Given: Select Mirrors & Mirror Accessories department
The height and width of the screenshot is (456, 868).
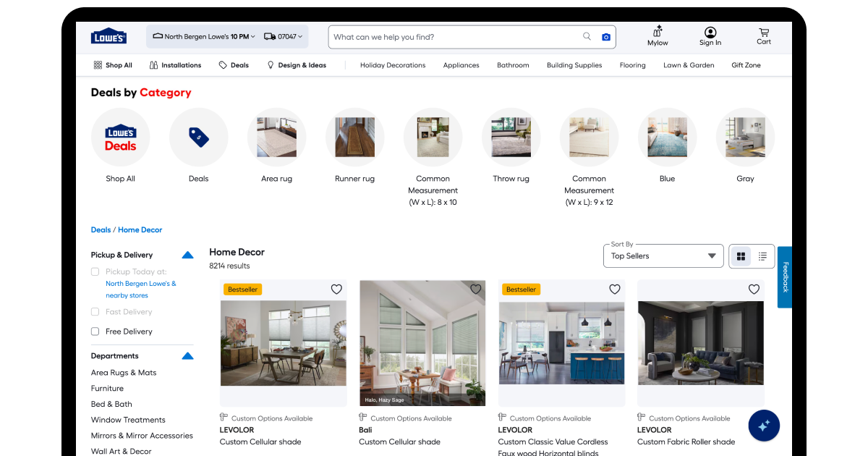Looking at the screenshot, I should 142,436.
